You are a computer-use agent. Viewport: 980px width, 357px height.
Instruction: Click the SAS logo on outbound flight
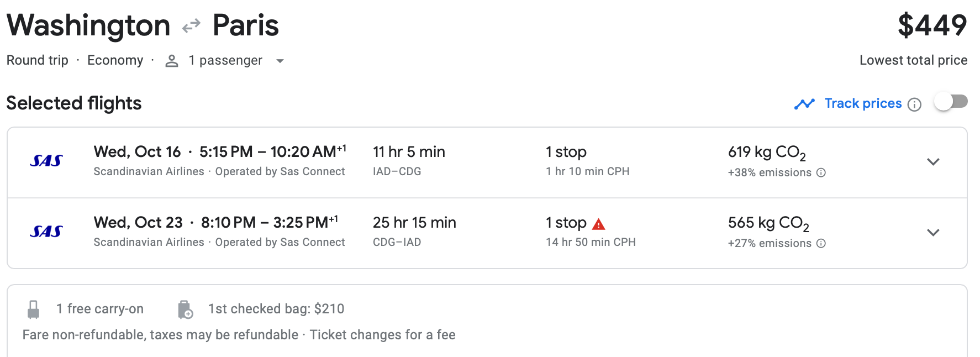point(46,161)
